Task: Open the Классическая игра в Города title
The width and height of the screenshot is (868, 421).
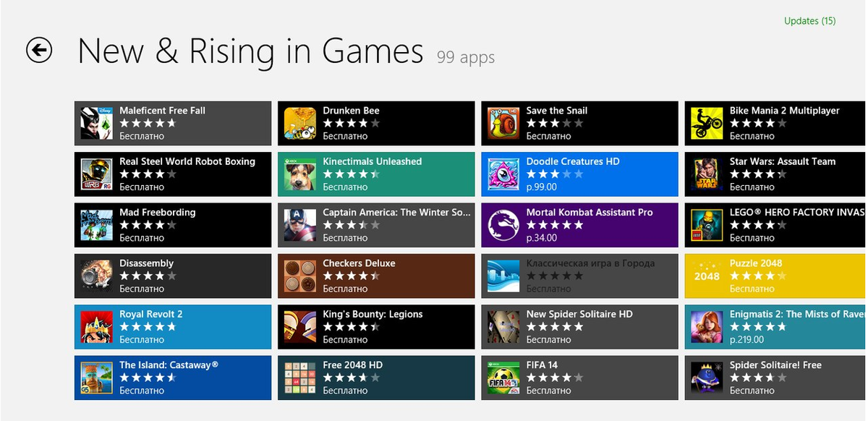Action: 590,263
